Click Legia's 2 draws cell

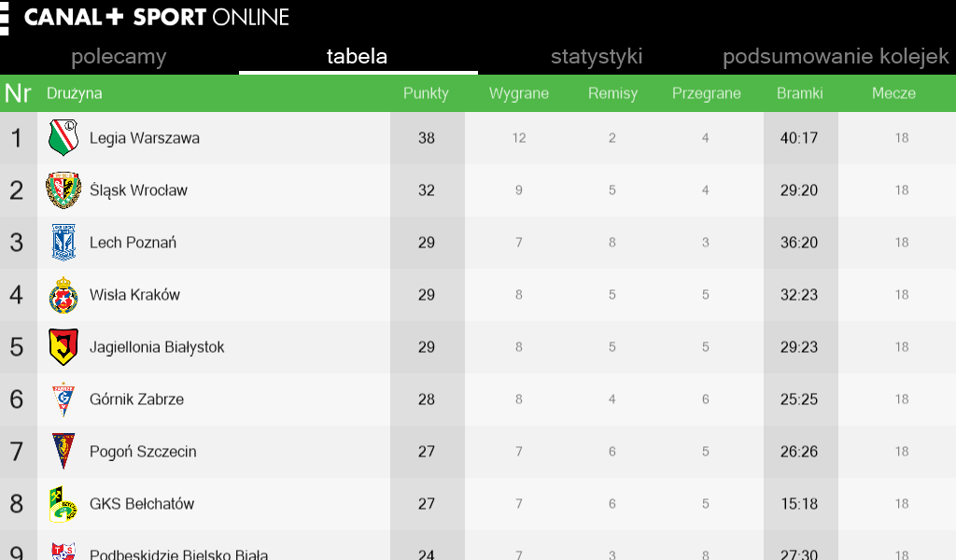click(x=612, y=138)
